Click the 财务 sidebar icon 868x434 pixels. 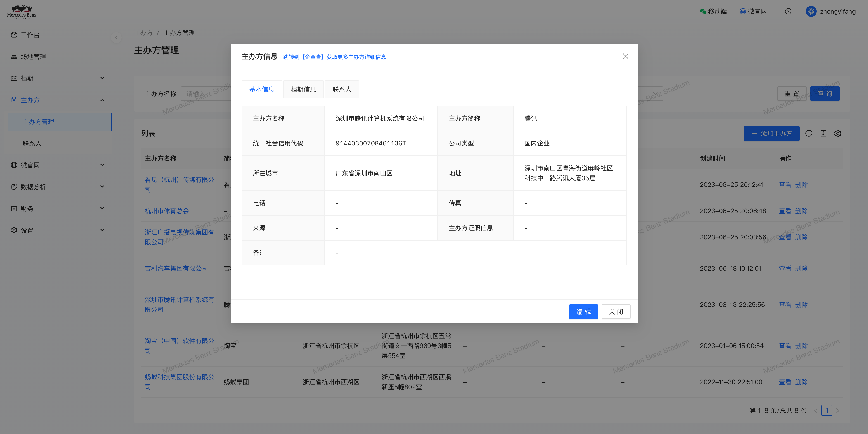click(14, 208)
